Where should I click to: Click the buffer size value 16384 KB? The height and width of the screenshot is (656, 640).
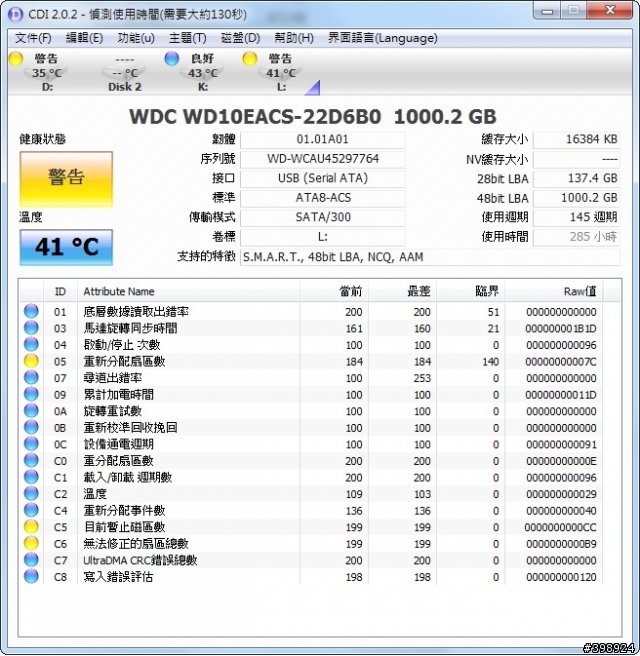(576, 139)
